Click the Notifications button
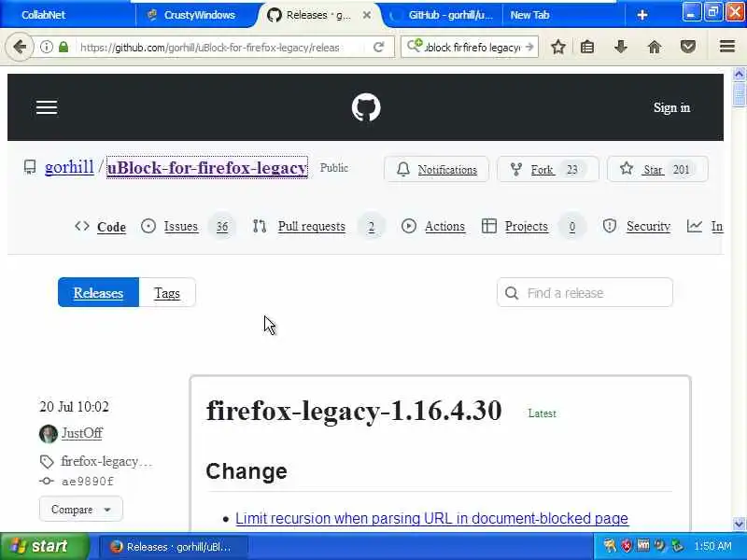747x560 pixels. pos(436,169)
